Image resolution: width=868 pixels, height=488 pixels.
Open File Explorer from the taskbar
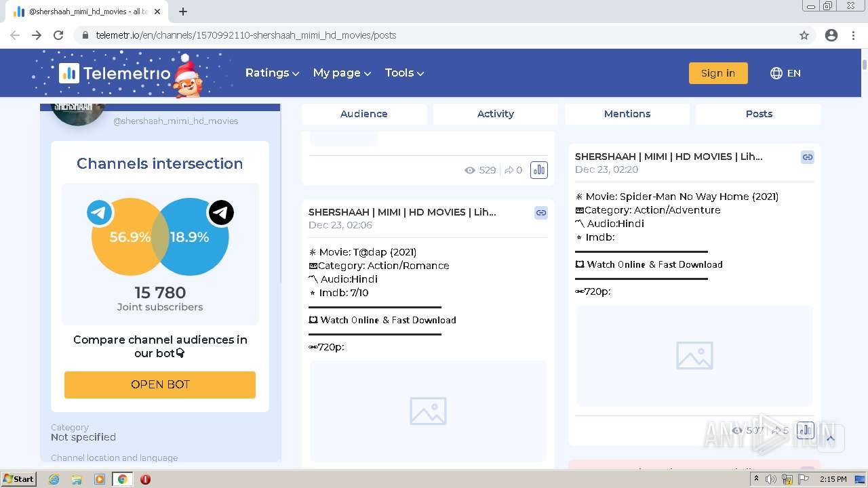[77, 479]
